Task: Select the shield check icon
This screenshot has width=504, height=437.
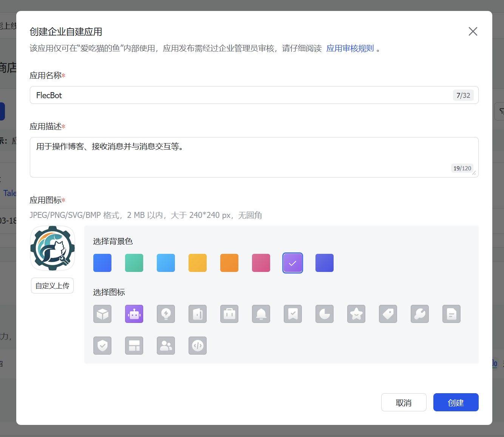Action: pos(102,346)
